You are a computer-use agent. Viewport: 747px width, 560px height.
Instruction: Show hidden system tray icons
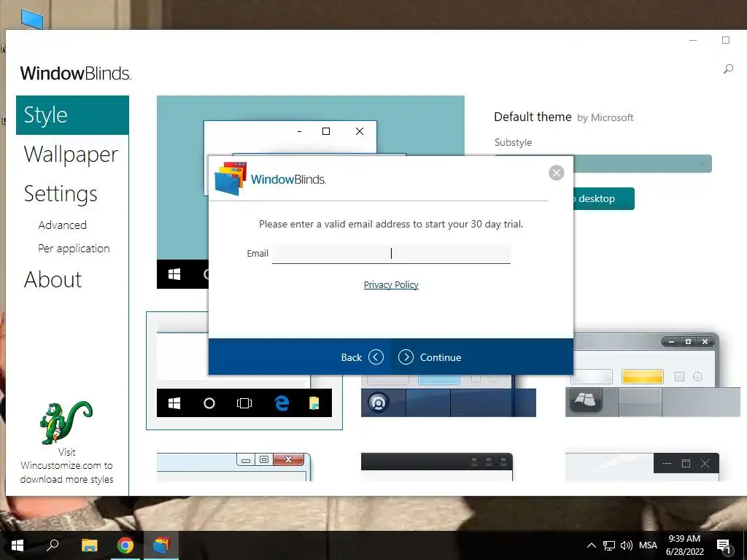click(x=591, y=545)
